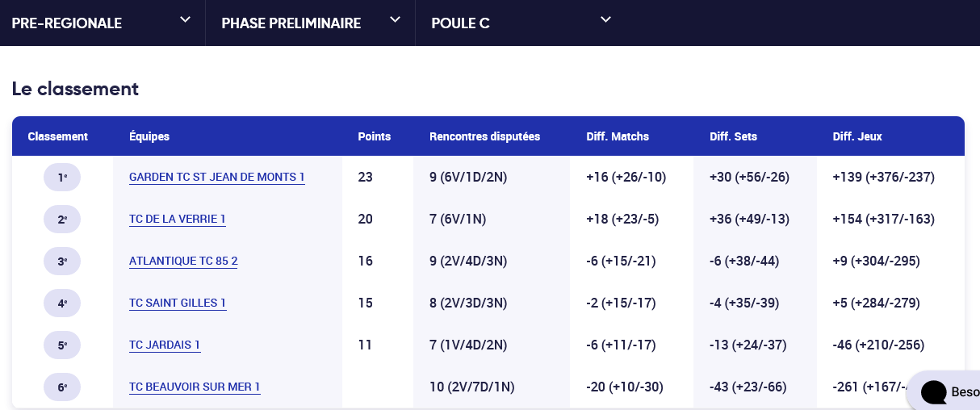Image resolution: width=980 pixels, height=410 pixels.
Task: Go to ATLANTIQUE TC 85 2 team page
Action: point(183,261)
